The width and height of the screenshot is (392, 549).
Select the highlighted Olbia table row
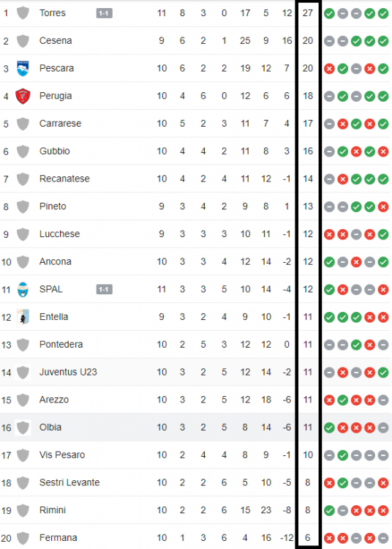tap(196, 427)
